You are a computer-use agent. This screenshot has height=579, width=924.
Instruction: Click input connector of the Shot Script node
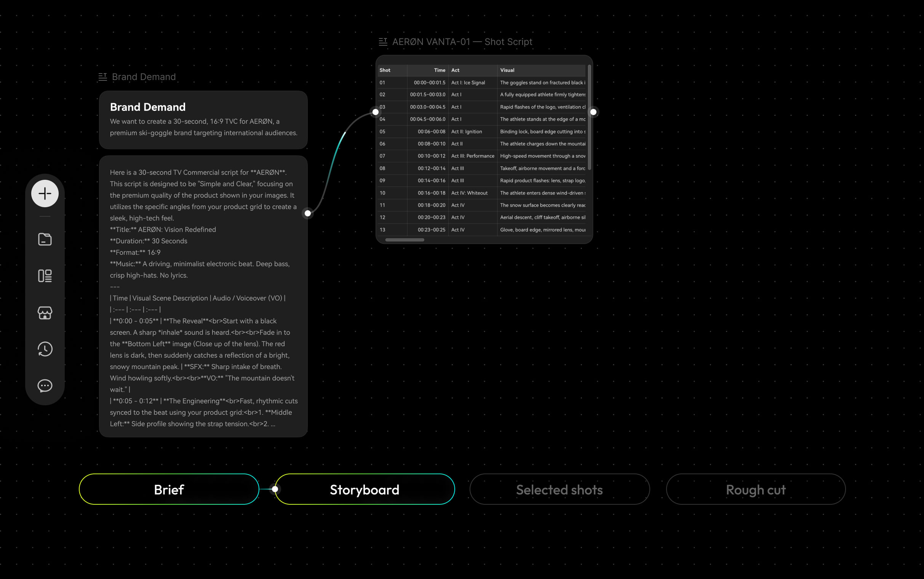pyautogui.click(x=376, y=112)
